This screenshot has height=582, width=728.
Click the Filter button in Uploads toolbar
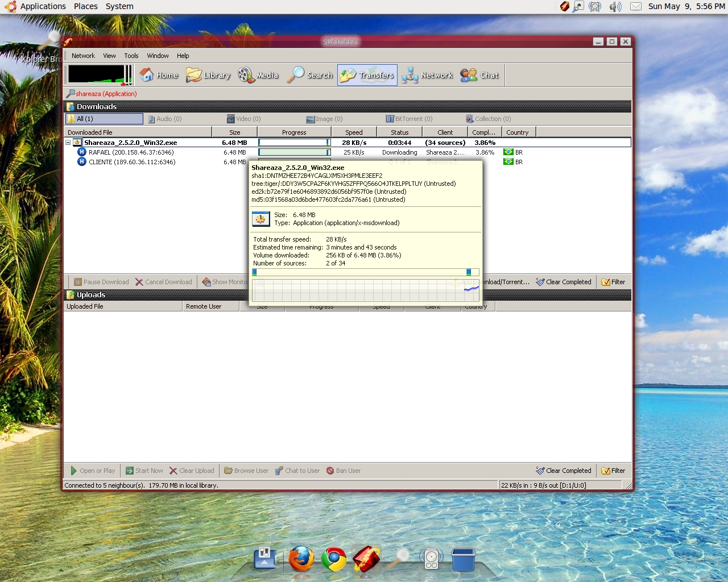613,471
